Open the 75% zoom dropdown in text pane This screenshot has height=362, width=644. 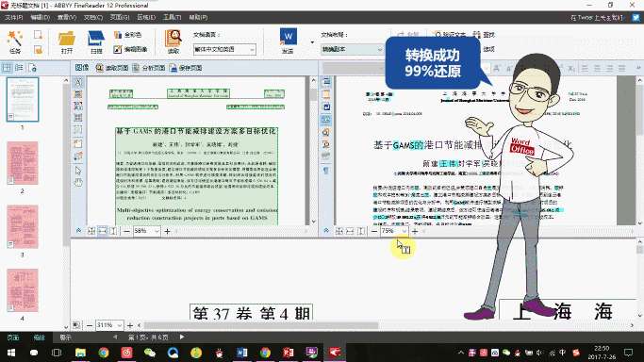[x=405, y=232]
